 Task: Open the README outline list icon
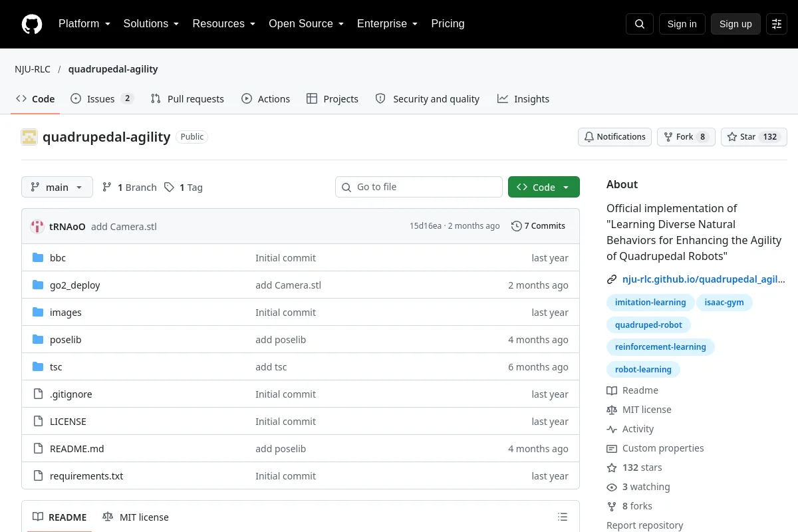563,517
